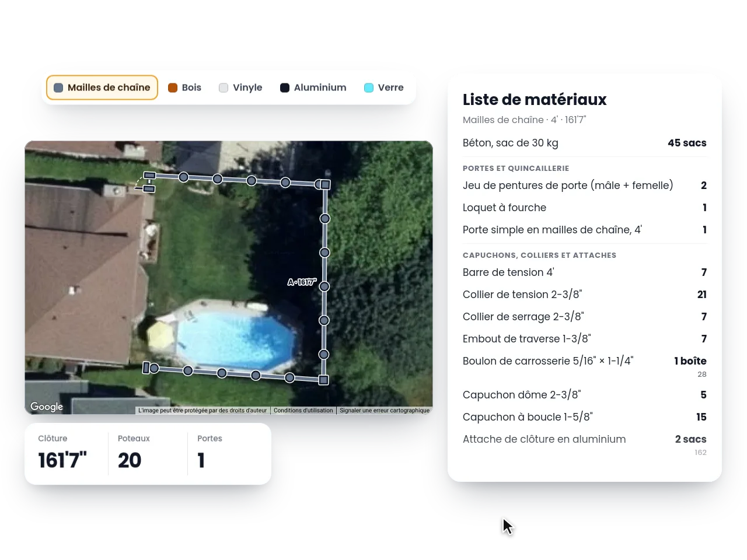
Task: Select the bottom-left end post of fence
Action: point(146,367)
